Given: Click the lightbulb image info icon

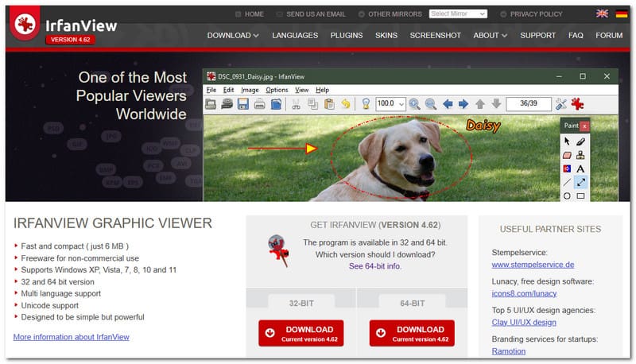Looking at the screenshot, I should pyautogui.click(x=366, y=104).
